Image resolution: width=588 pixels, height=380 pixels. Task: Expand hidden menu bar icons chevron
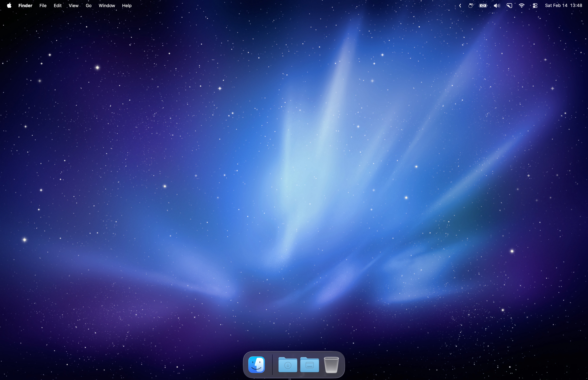460,5
